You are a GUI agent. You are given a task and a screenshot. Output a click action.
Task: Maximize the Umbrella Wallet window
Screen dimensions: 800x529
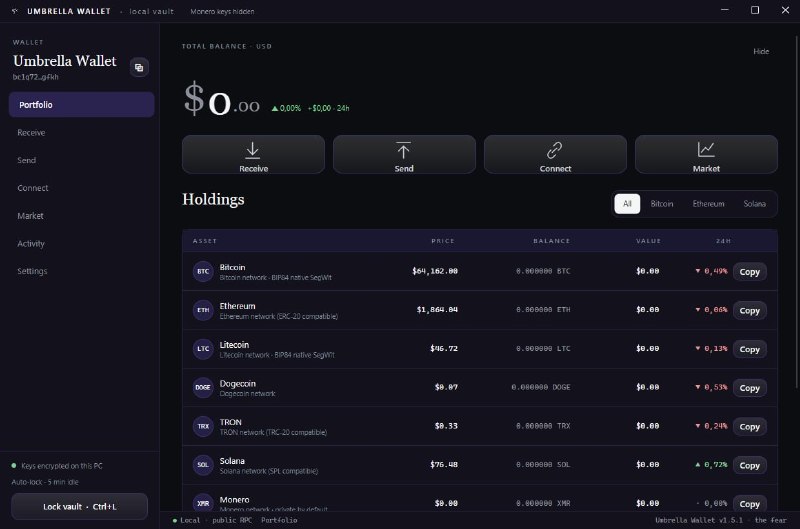click(755, 10)
